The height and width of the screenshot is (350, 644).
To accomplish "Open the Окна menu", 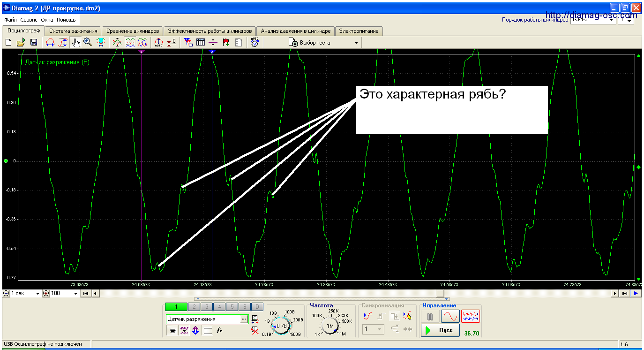I will coord(47,20).
